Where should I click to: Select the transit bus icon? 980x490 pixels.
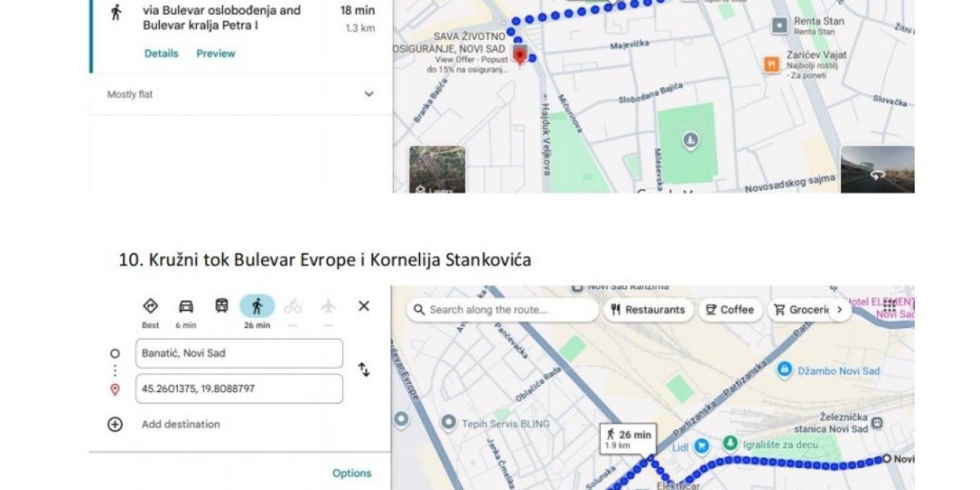point(221,306)
